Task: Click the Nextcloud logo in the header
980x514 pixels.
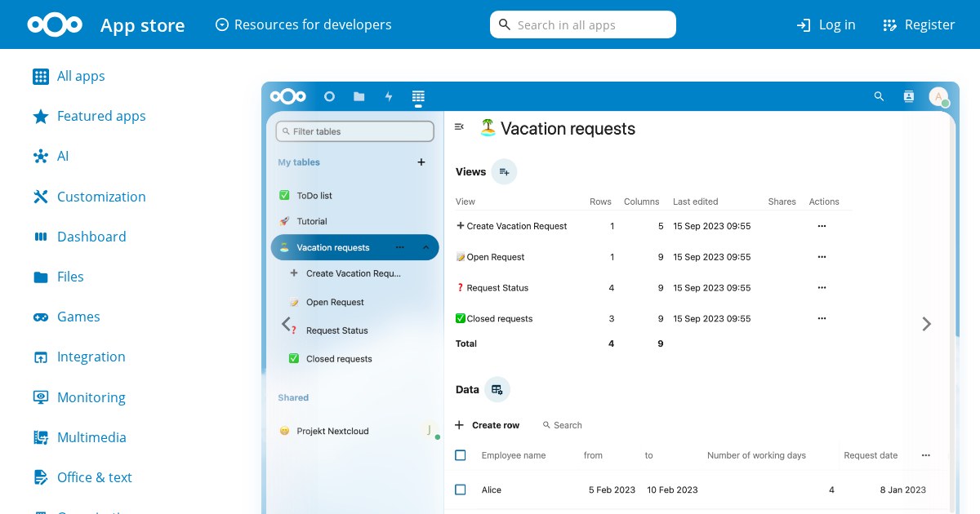Action: pyautogui.click(x=55, y=25)
